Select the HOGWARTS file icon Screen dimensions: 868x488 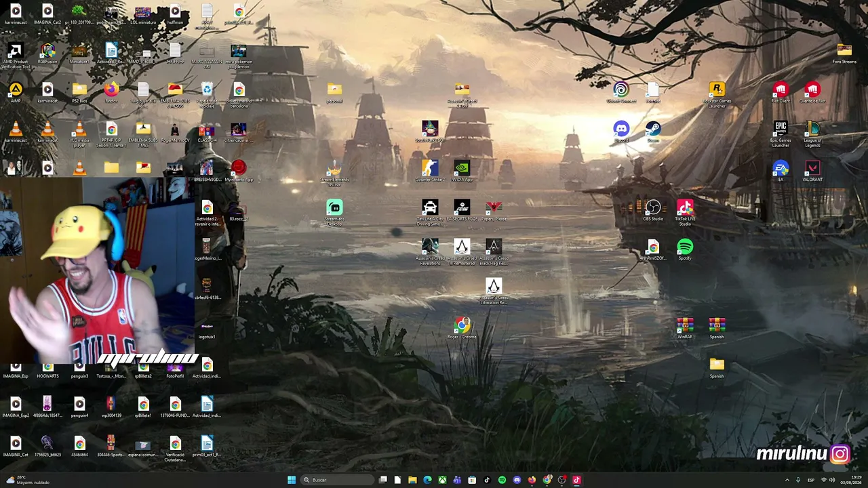(x=47, y=370)
